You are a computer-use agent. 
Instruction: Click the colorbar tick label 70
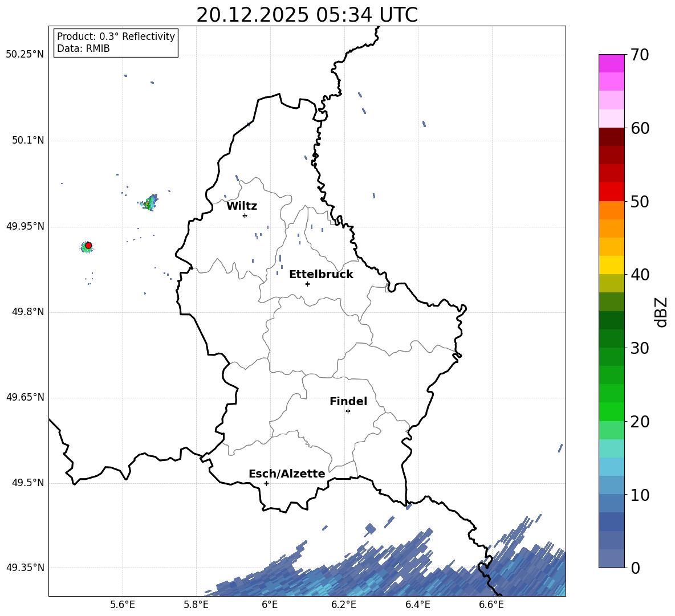(x=640, y=55)
